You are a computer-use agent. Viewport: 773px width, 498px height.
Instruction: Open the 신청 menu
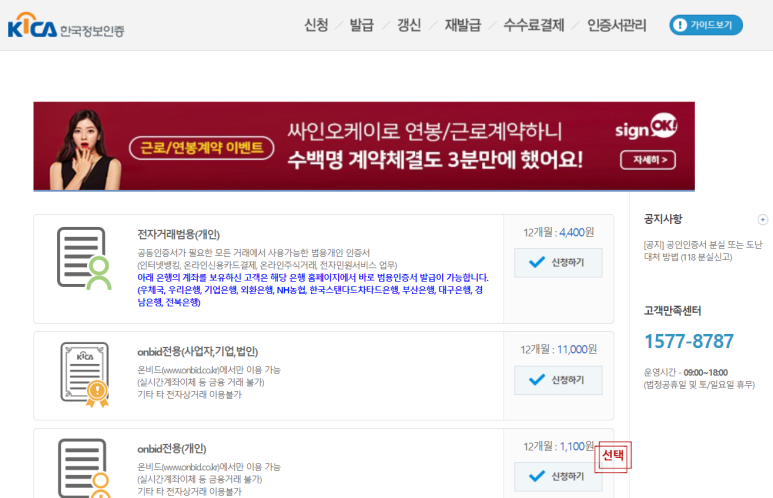316,25
